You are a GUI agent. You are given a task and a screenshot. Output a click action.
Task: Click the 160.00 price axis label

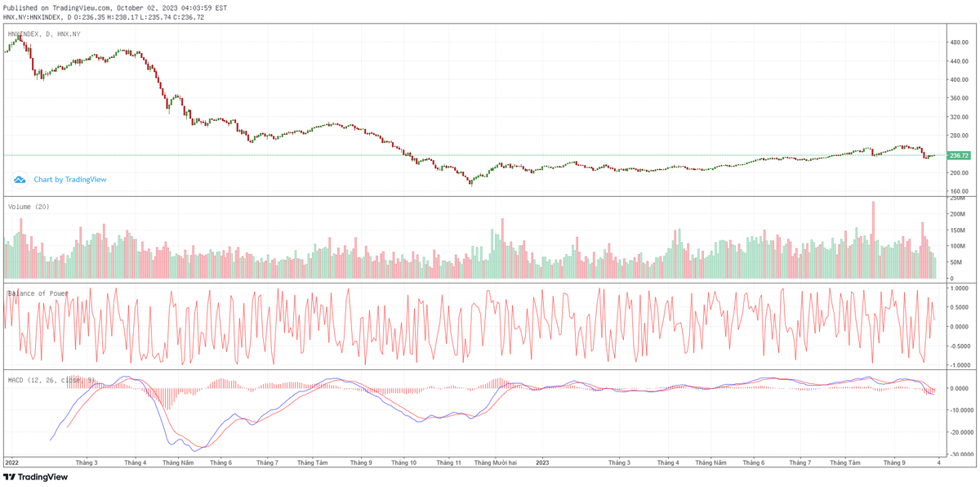958,191
